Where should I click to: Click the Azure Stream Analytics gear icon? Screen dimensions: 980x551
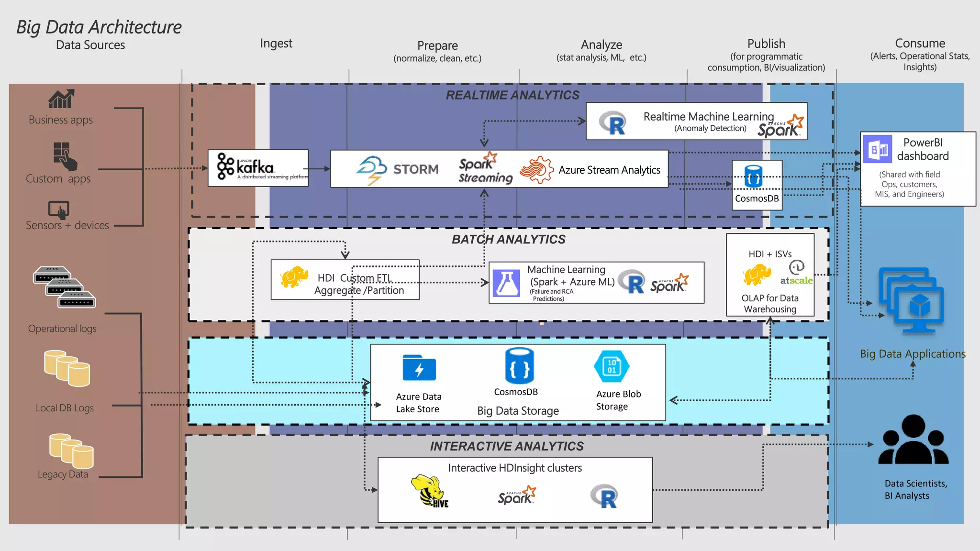click(x=537, y=169)
